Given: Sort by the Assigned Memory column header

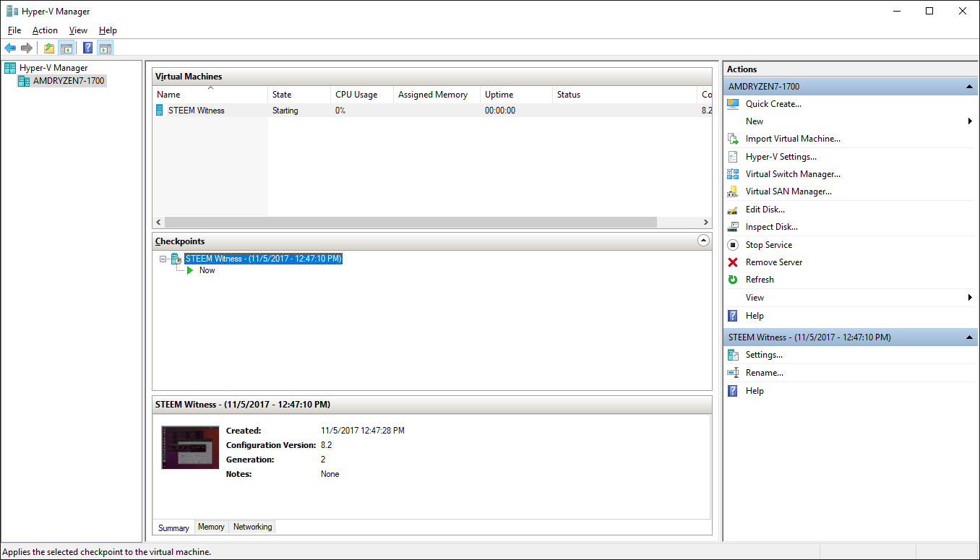Looking at the screenshot, I should point(437,95).
